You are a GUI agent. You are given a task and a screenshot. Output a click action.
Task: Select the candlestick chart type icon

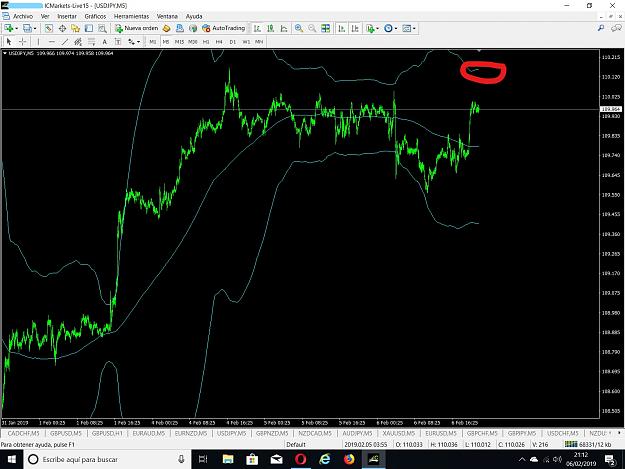click(x=271, y=28)
